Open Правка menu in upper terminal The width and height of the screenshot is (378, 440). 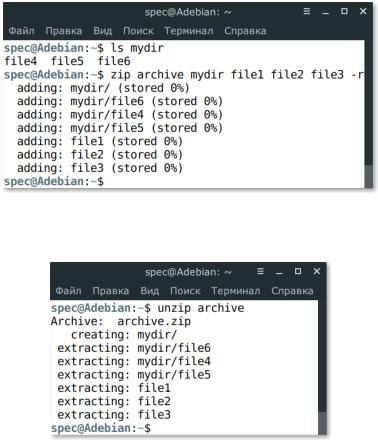click(64, 31)
